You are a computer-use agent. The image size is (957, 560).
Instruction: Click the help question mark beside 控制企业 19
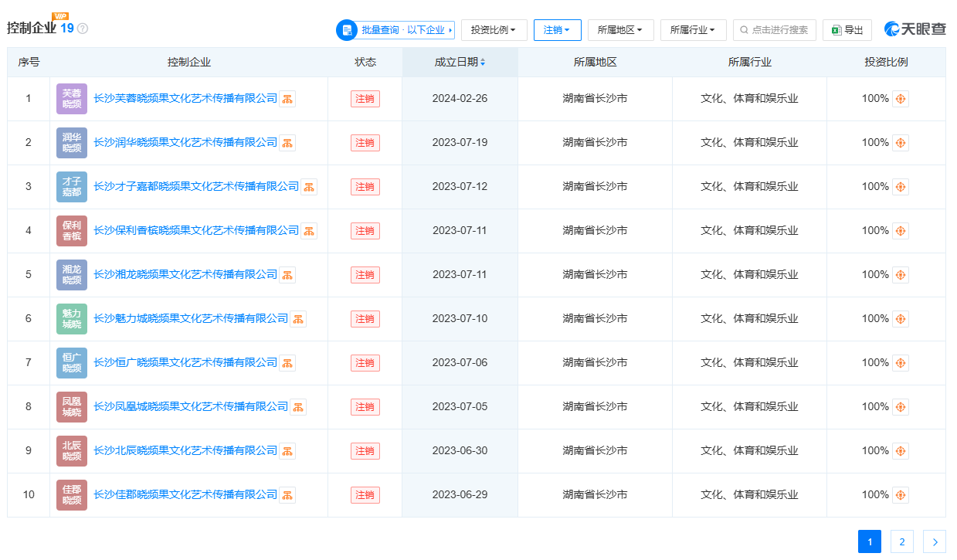pos(83,29)
